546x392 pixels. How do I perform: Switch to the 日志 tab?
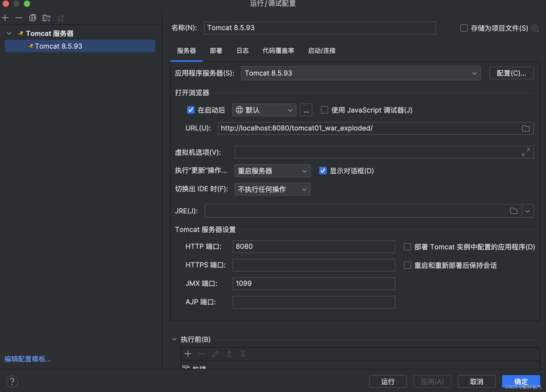pyautogui.click(x=243, y=51)
